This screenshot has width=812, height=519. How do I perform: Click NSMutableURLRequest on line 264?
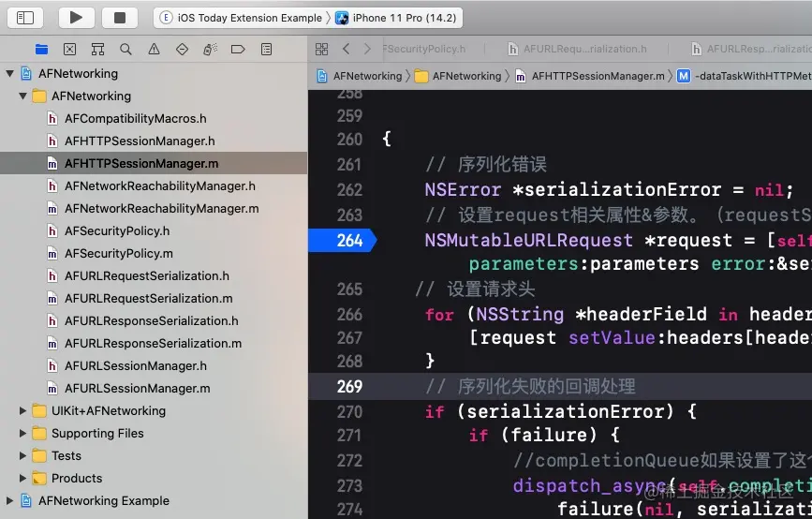pos(529,241)
